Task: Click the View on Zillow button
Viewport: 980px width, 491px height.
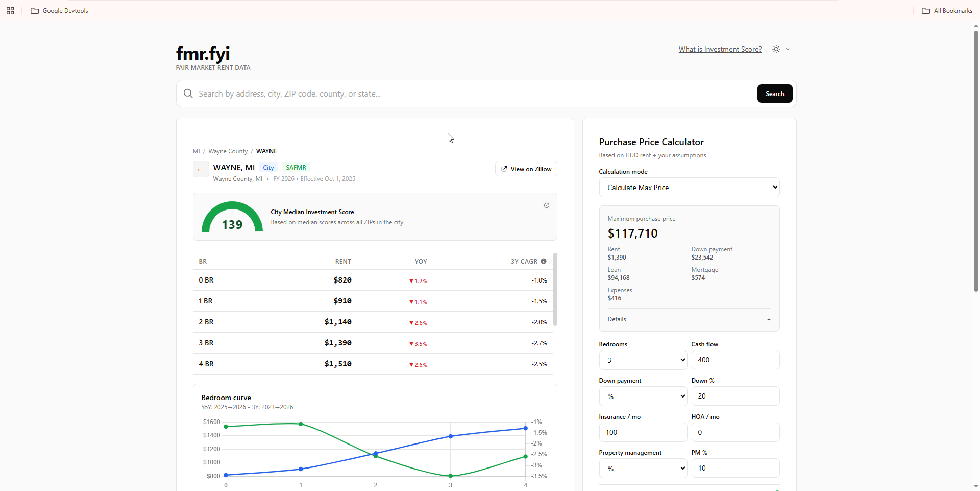Action: click(526, 169)
